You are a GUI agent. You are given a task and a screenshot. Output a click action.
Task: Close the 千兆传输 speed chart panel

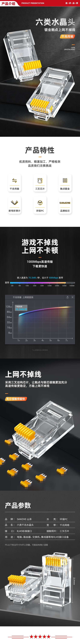click(73, 297)
